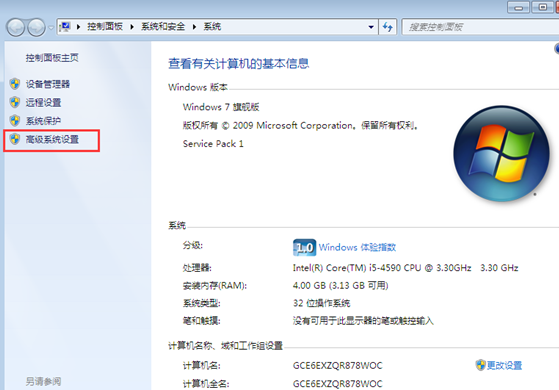Click the 另请参阅 label in sidebar
This screenshot has width=559, height=390.
[43, 382]
